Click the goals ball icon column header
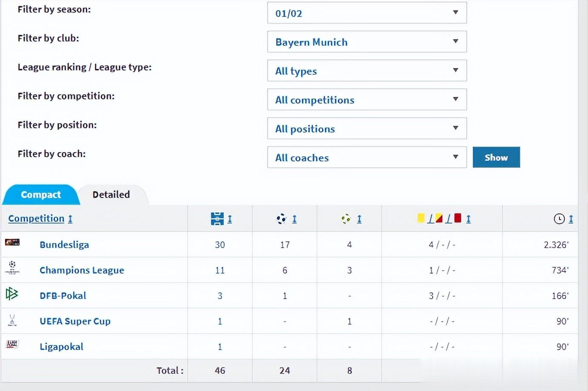This screenshot has width=588, height=391. point(281,219)
